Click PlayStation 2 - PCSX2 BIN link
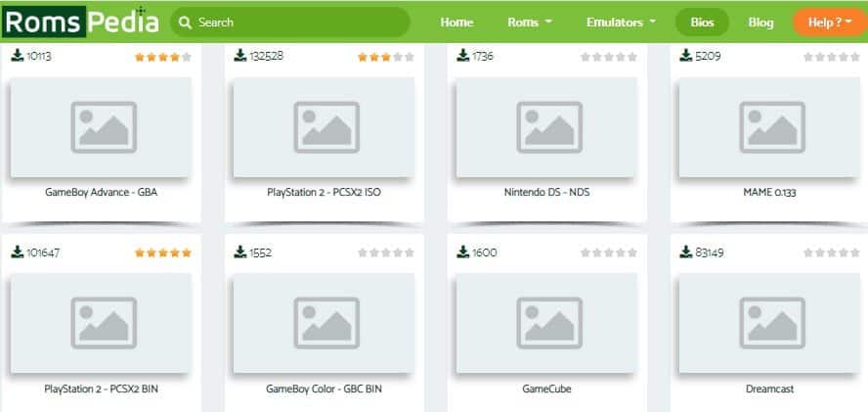 pyautogui.click(x=102, y=389)
